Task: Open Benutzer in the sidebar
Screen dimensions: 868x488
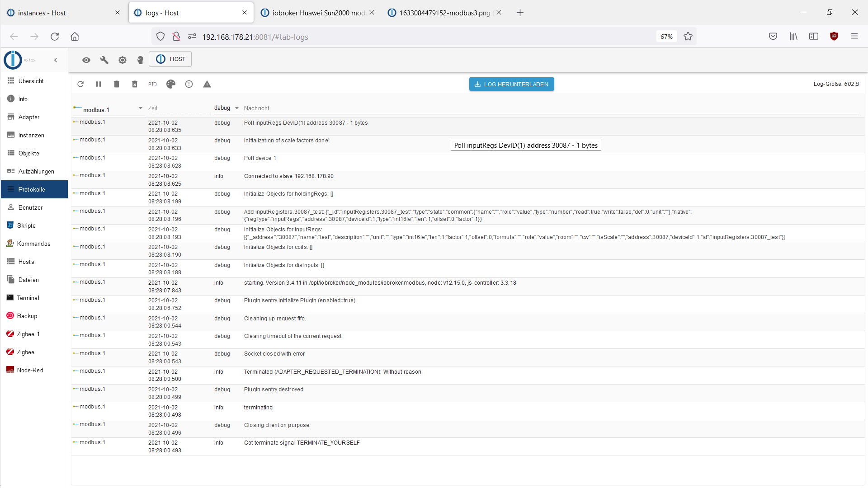Action: (34, 207)
